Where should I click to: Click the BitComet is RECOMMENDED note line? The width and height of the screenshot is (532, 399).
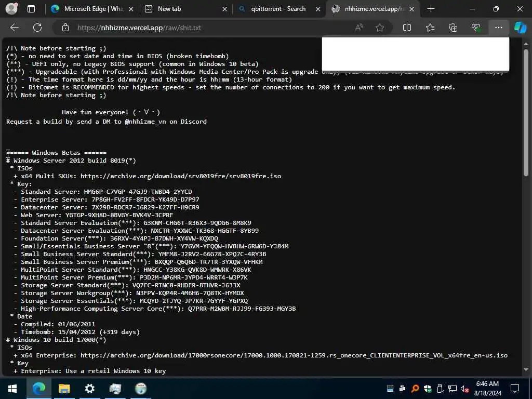point(231,87)
